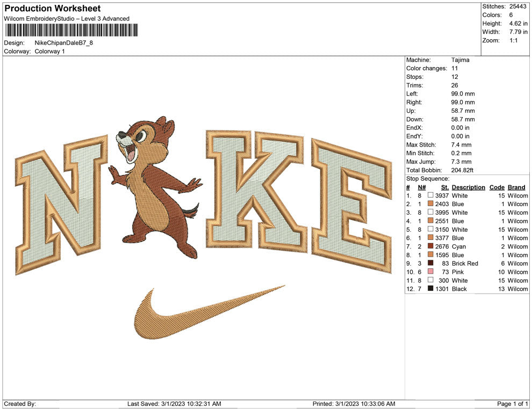Click the Up value '58.7 mm'
The width and height of the screenshot is (532, 409).
(463, 111)
